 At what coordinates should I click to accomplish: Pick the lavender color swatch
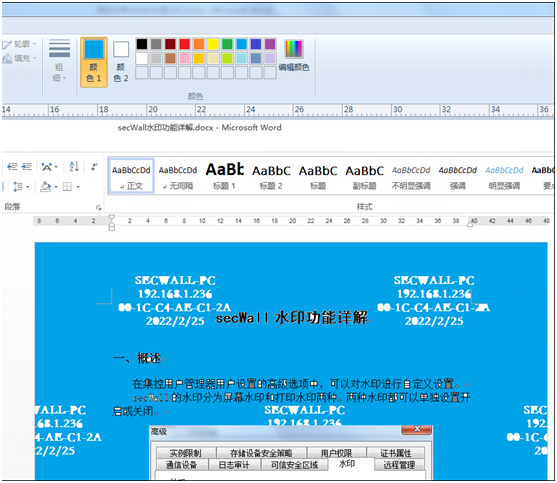[270, 58]
